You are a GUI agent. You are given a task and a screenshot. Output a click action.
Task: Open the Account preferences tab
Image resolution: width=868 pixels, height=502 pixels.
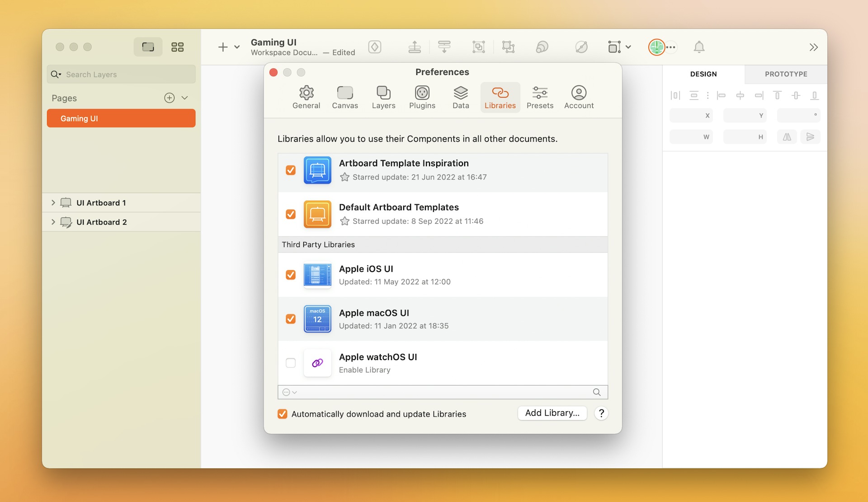[579, 97]
